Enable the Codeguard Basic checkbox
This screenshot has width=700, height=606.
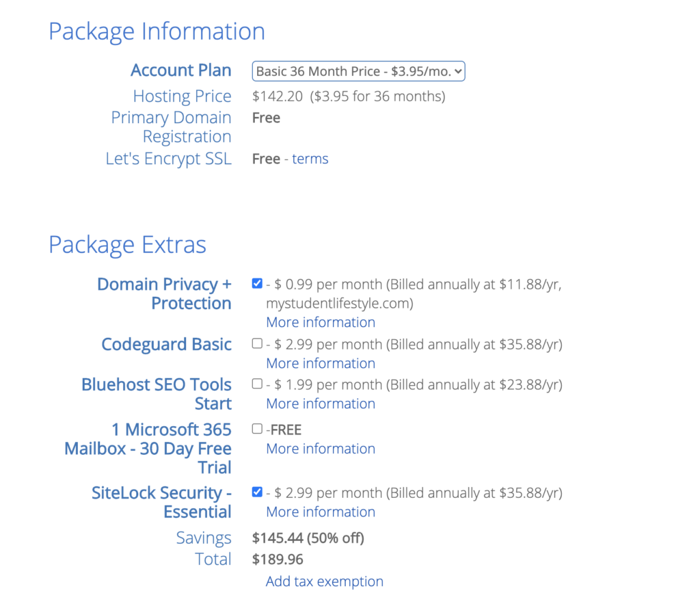pyautogui.click(x=257, y=343)
